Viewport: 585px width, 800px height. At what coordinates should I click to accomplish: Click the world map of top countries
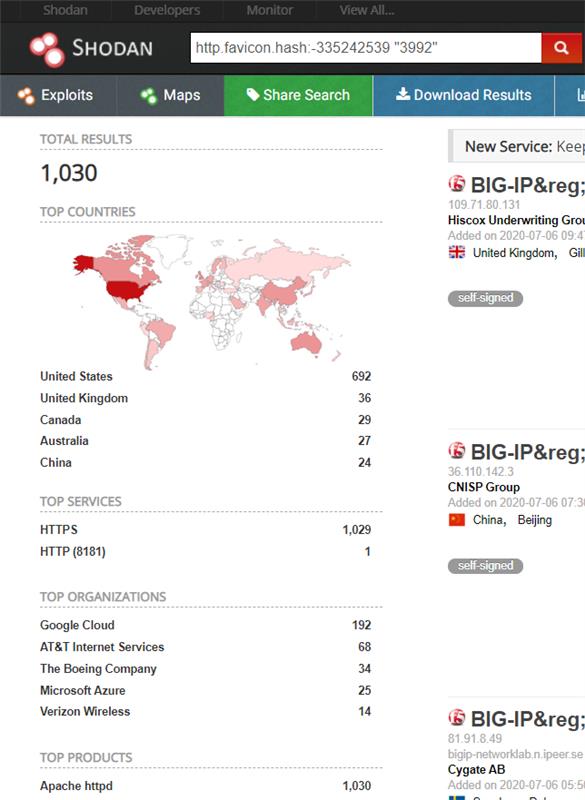point(211,301)
